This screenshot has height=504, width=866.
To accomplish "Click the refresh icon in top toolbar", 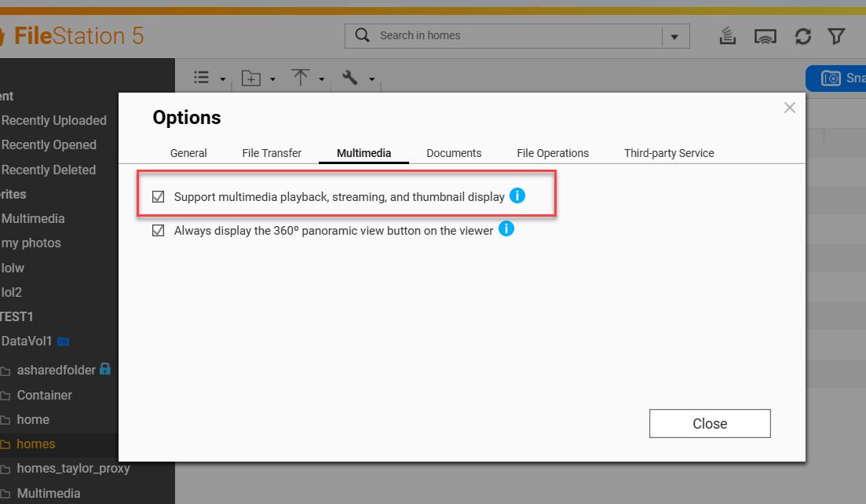I will point(802,36).
